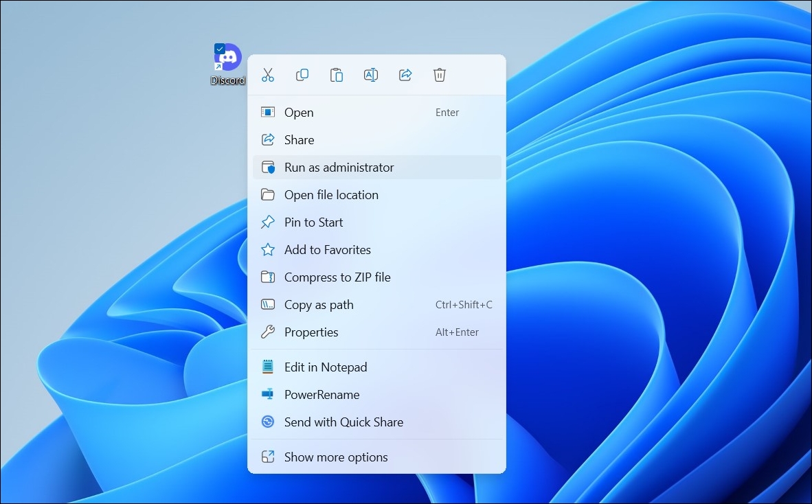Select the Rename icon
Image resolution: width=812 pixels, height=504 pixels.
[x=371, y=75]
